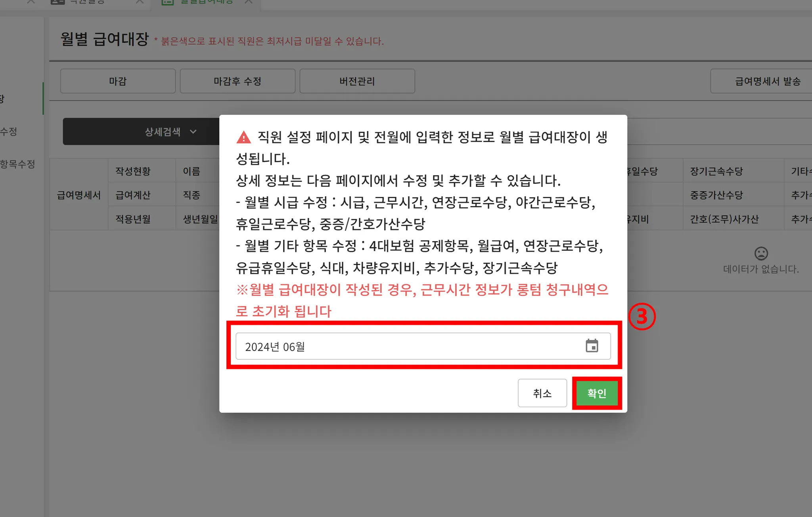This screenshot has height=517, width=812.
Task: Click the 작성현황 column header
Action: point(133,171)
